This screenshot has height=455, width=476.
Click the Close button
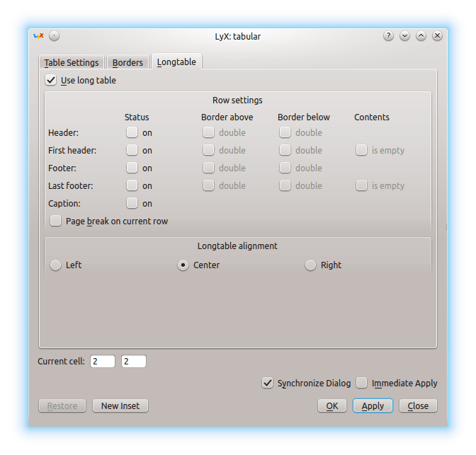[418, 406]
